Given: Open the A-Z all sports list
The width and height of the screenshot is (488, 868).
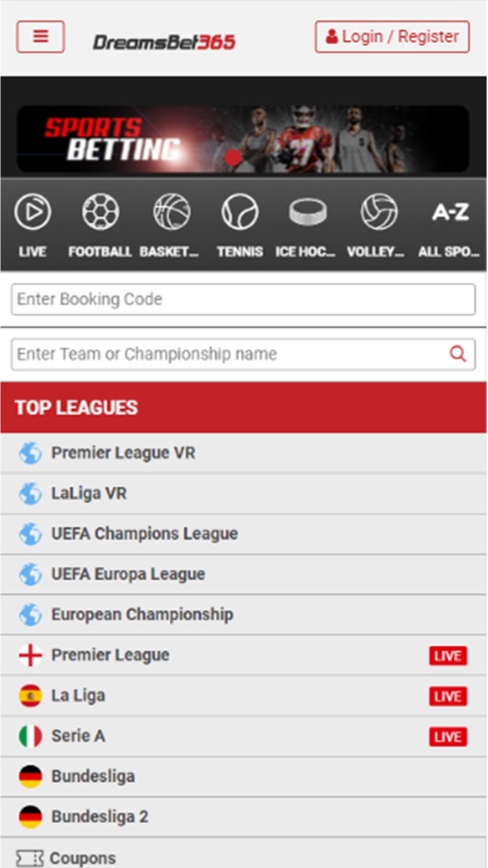Looking at the screenshot, I should pyautogui.click(x=450, y=212).
